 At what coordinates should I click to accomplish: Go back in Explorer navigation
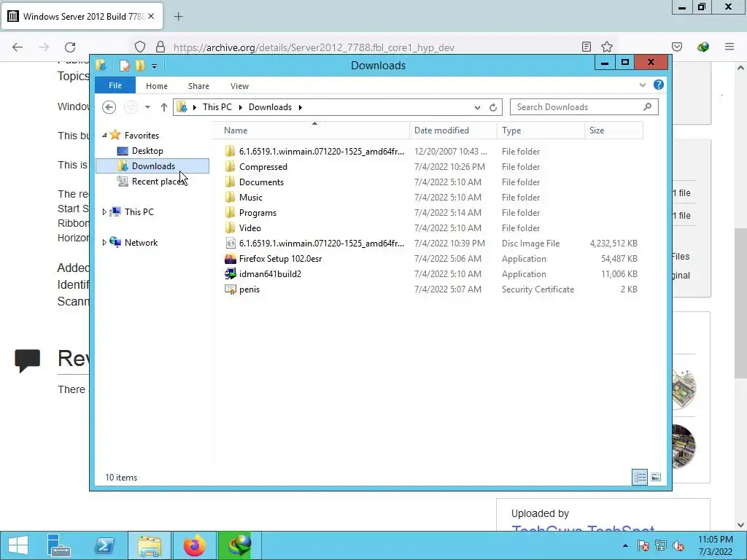(109, 107)
